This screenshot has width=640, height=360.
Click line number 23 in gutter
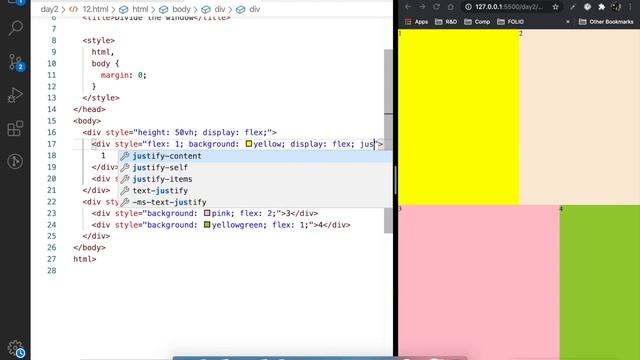tap(51, 213)
